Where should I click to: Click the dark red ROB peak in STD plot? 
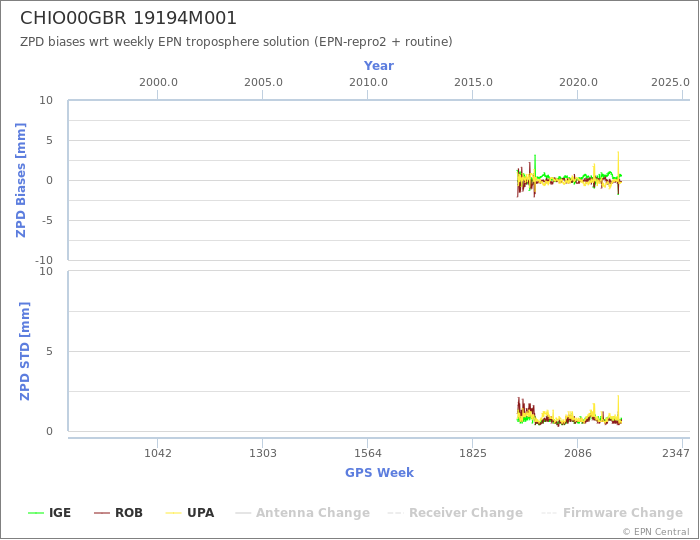519,404
